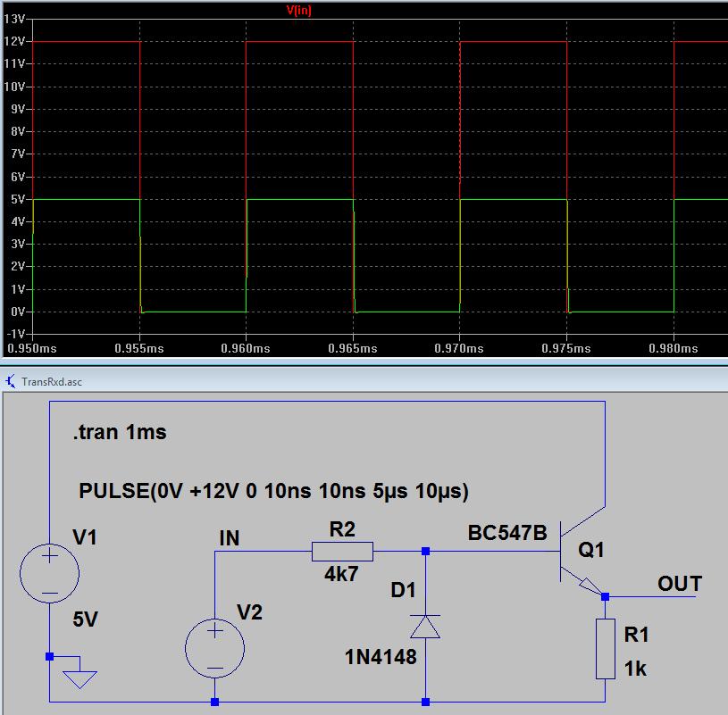Screen dimensions: 728x715
Task: Click the R2 resistor symbol
Action: [x=342, y=552]
